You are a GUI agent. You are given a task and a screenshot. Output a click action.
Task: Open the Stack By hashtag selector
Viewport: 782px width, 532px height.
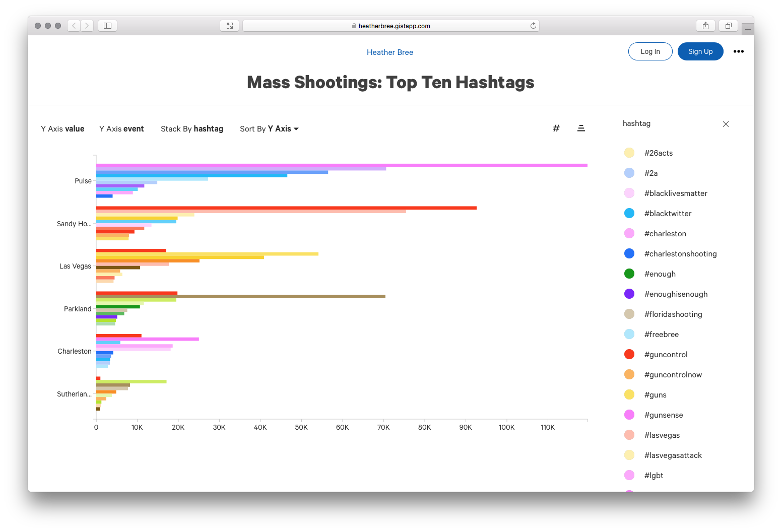point(192,129)
